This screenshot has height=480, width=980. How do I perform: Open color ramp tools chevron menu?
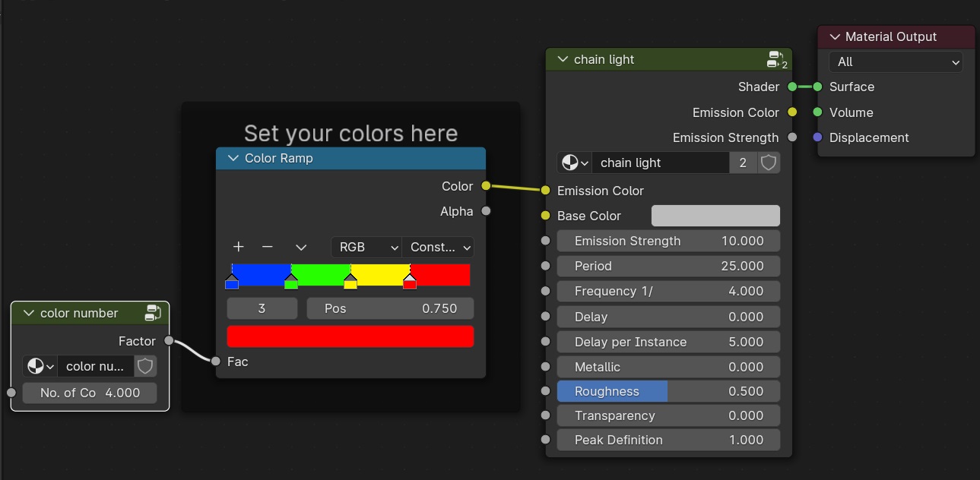[301, 247]
